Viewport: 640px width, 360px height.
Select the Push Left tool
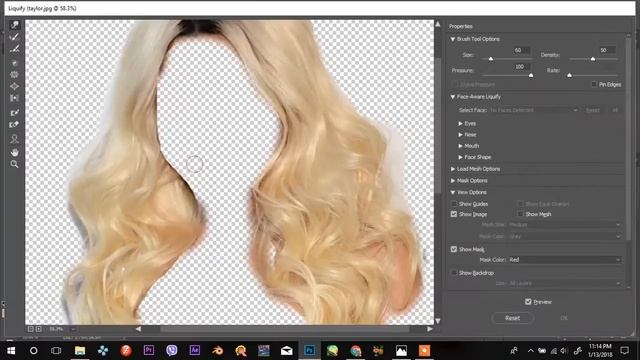pos(15,98)
